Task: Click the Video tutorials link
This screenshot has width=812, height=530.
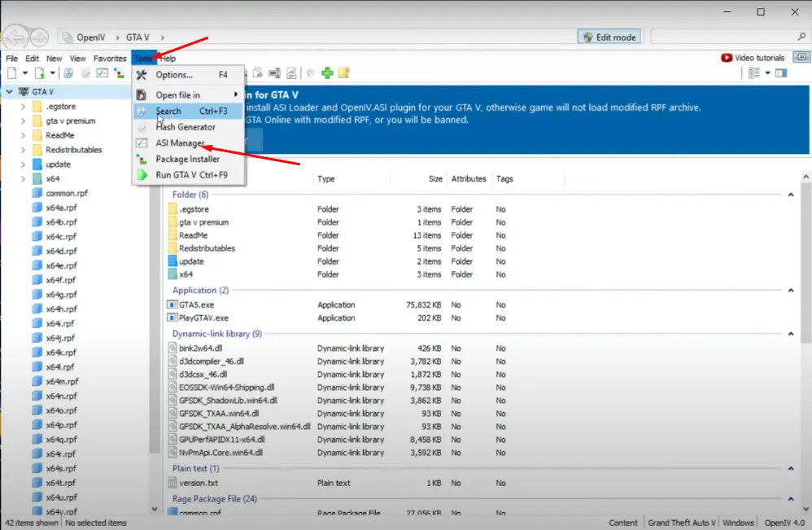Action: click(x=759, y=58)
